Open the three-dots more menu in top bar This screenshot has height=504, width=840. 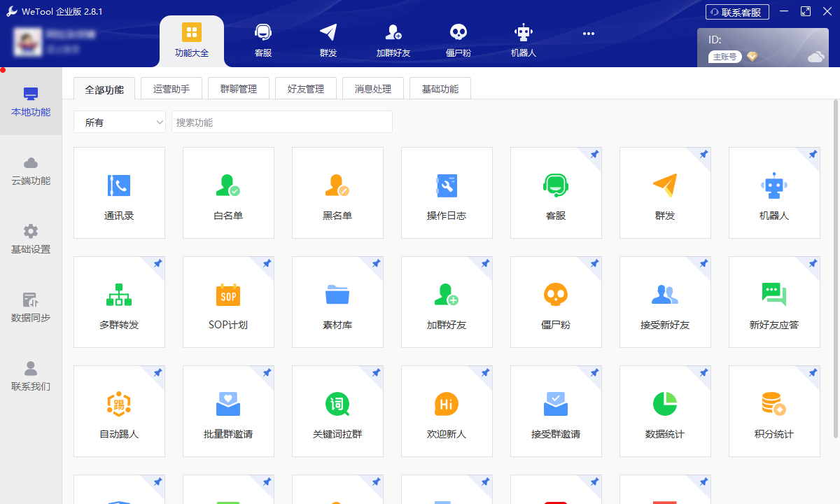pos(588,33)
